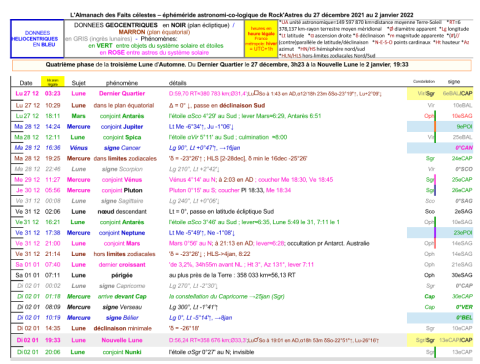Select the Dernier Quartier phenomenon text
The image size is (480, 364).
pos(122,93)
